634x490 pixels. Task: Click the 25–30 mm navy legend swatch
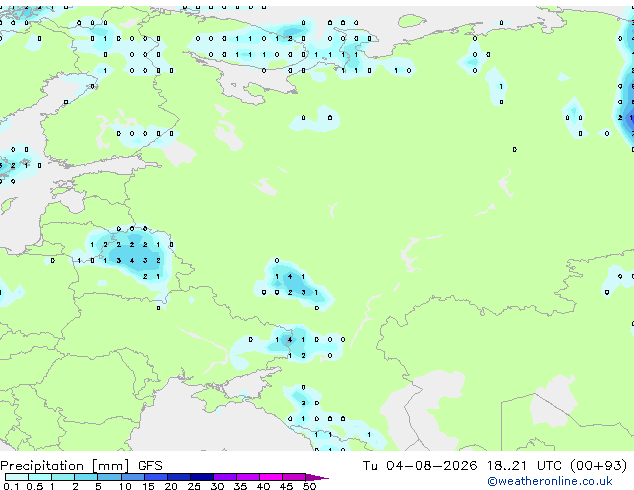pyautogui.click(x=202, y=477)
